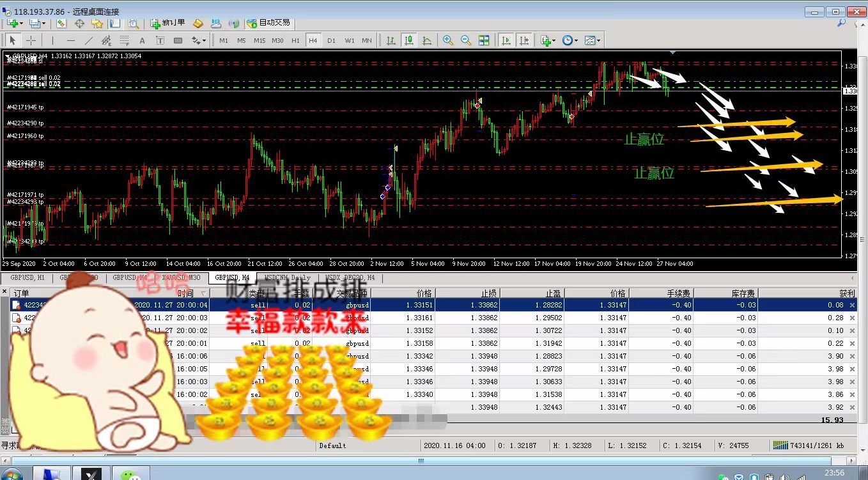Switch chart to bar chart style
Image resolution: width=868 pixels, height=480 pixels.
pos(391,40)
